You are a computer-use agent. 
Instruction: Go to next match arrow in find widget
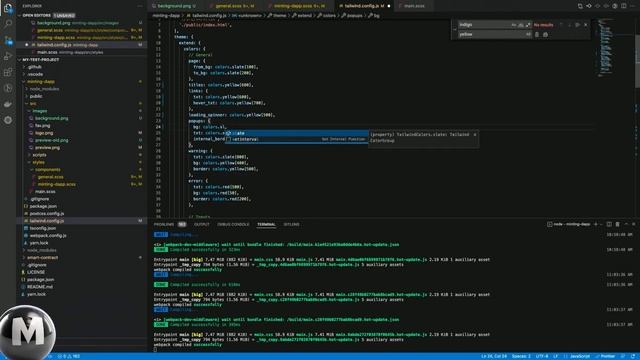tap(569, 25)
